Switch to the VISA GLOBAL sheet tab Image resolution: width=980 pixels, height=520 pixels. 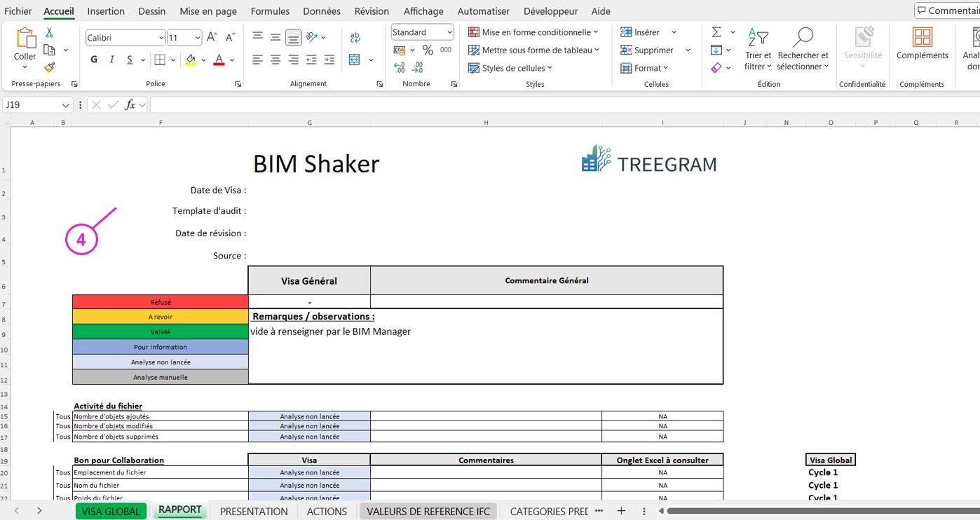pyautogui.click(x=111, y=512)
